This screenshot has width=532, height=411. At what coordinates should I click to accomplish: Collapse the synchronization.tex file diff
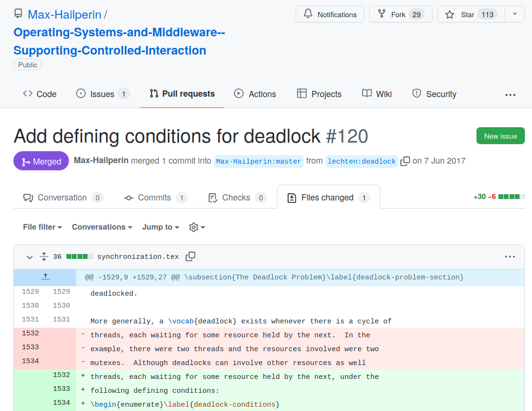pyautogui.click(x=30, y=257)
